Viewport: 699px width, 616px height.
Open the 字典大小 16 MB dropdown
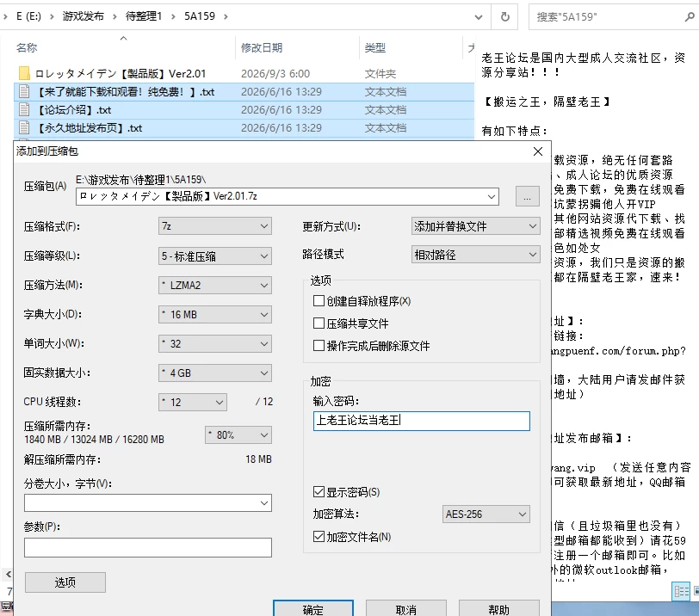[x=215, y=315]
